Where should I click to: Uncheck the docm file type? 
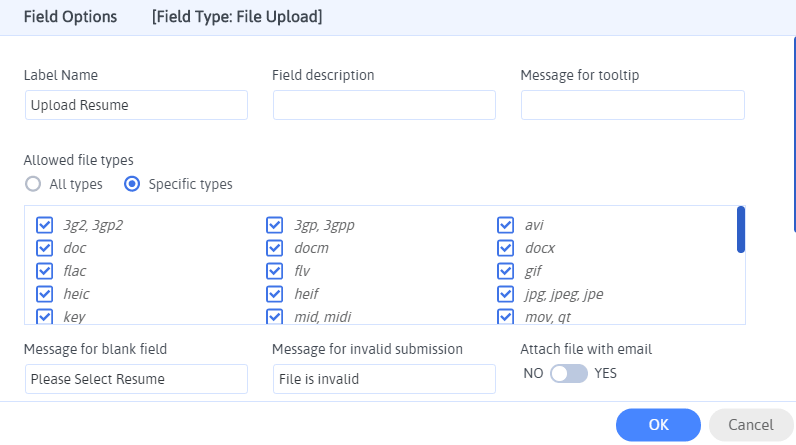point(275,248)
